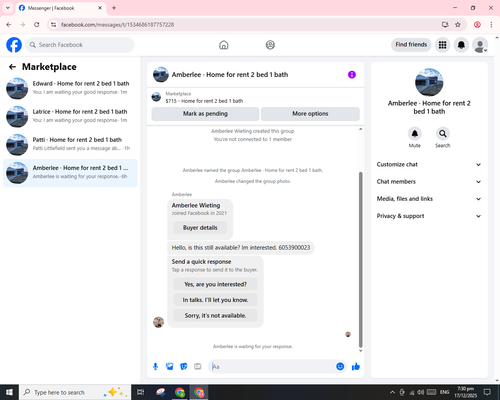Expand Chat members section
Screen dimensions: 500x400
pyautogui.click(x=429, y=182)
